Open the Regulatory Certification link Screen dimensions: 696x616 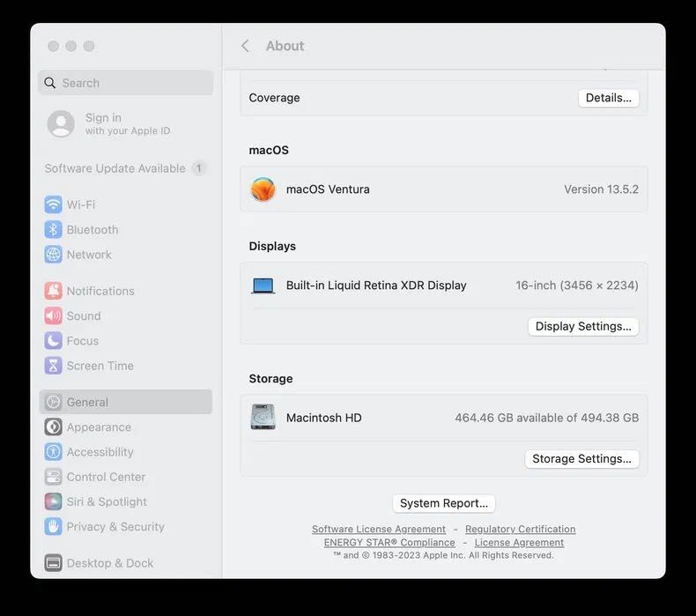pos(520,529)
